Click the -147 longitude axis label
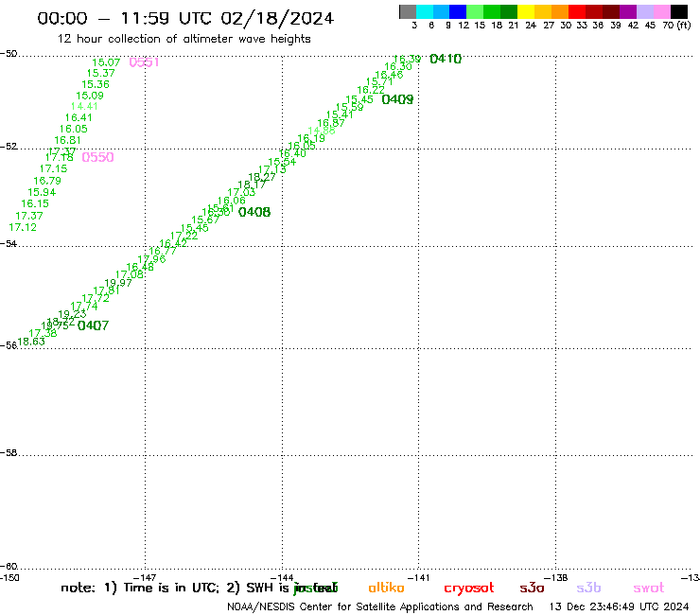This screenshot has height=615, width=700. pos(145,578)
